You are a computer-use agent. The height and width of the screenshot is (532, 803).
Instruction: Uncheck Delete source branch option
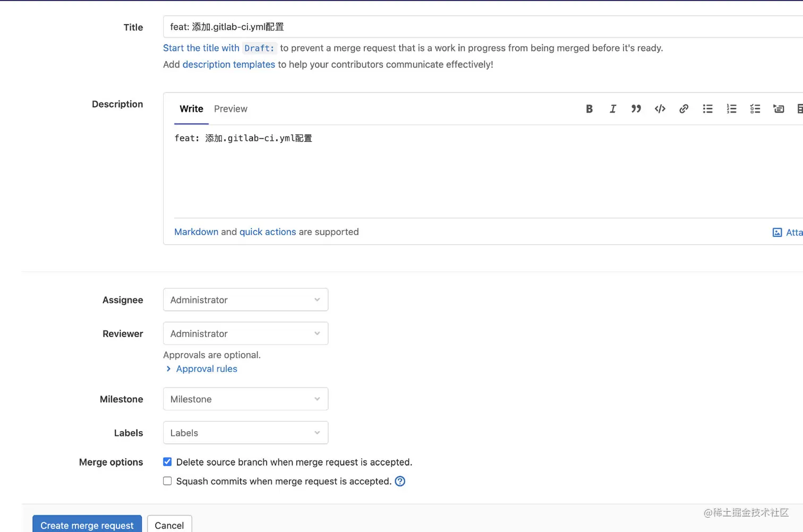[x=167, y=462]
